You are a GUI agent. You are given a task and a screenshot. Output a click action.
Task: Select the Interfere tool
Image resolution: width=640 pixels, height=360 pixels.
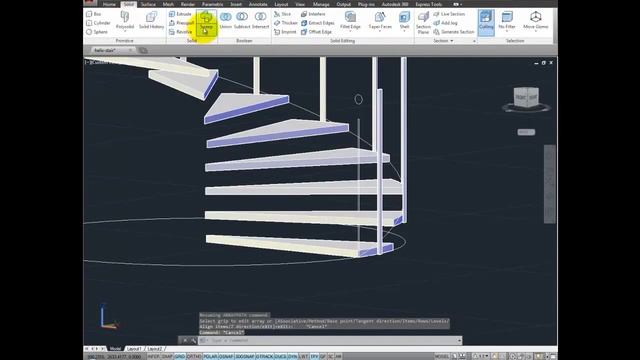(313, 14)
